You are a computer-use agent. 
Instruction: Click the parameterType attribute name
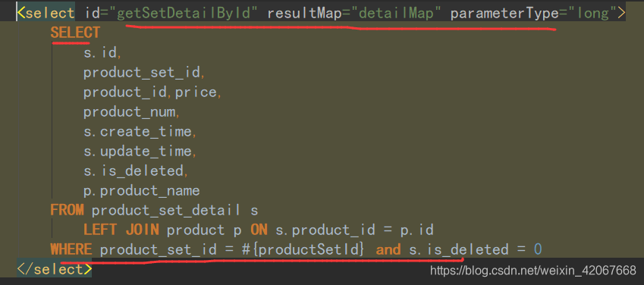coord(504,13)
